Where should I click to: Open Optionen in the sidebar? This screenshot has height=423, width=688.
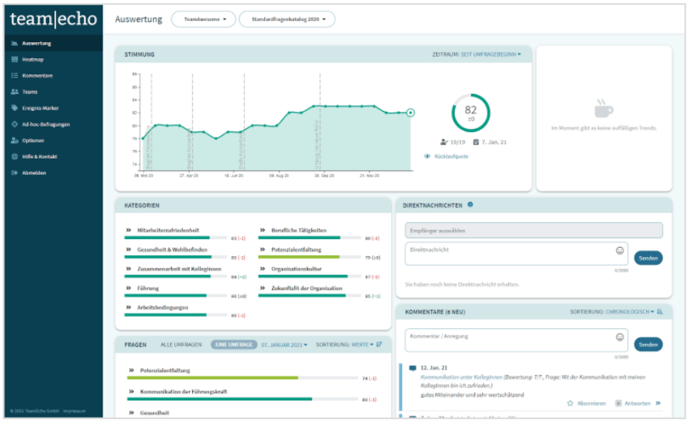(x=33, y=141)
